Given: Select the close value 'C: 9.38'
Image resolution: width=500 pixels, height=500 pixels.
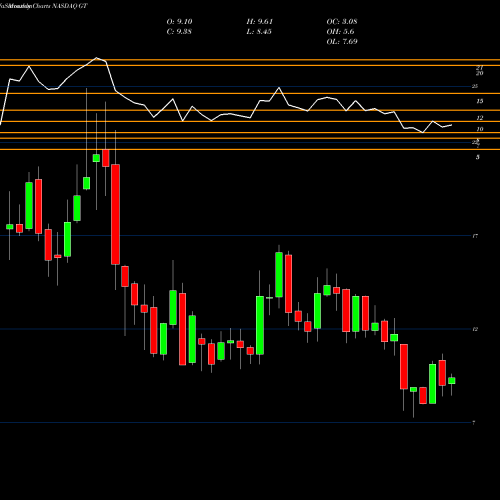Looking at the screenshot, I should click(179, 32).
